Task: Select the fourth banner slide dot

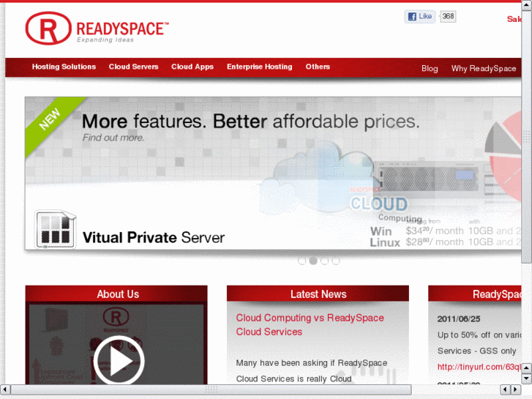Action: click(x=336, y=261)
